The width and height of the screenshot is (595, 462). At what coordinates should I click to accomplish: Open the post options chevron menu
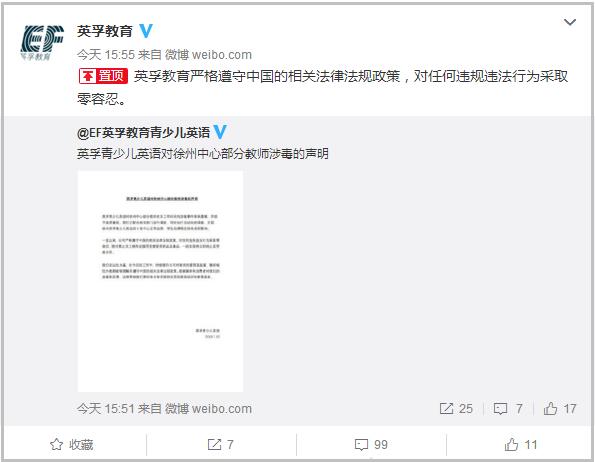[x=570, y=22]
